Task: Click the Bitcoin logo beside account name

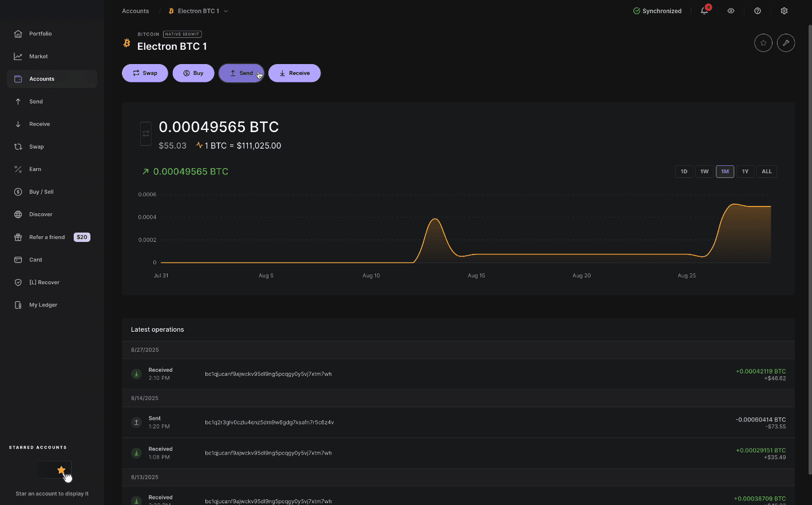Action: pyautogui.click(x=127, y=43)
